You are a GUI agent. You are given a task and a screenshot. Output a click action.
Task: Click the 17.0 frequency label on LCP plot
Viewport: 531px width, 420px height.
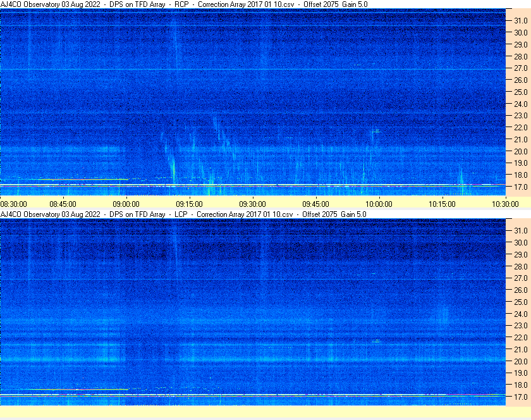(x=521, y=397)
